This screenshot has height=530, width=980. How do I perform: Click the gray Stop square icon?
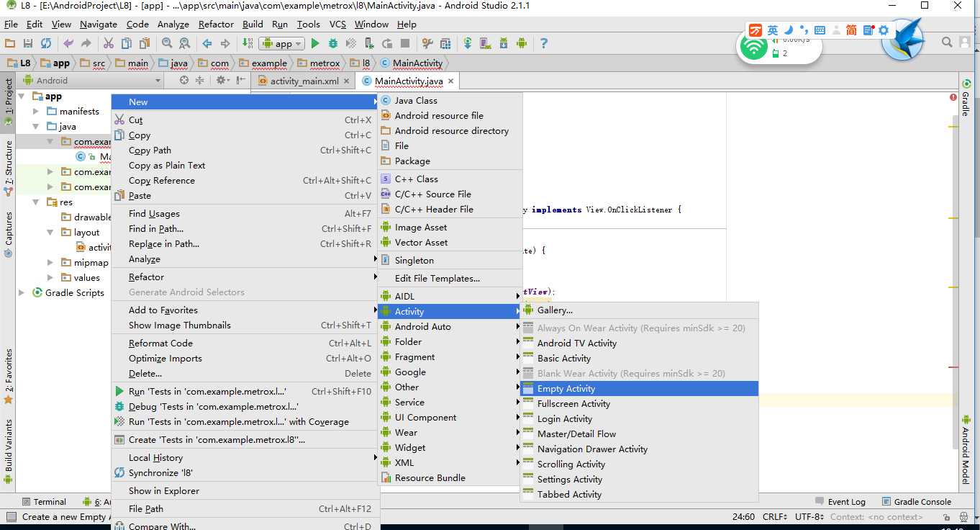click(405, 43)
